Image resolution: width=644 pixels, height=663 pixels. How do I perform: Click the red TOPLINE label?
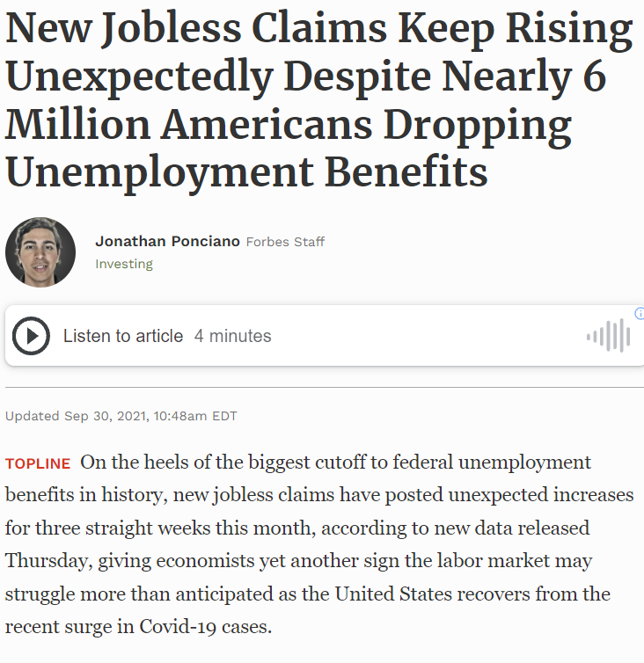click(38, 464)
